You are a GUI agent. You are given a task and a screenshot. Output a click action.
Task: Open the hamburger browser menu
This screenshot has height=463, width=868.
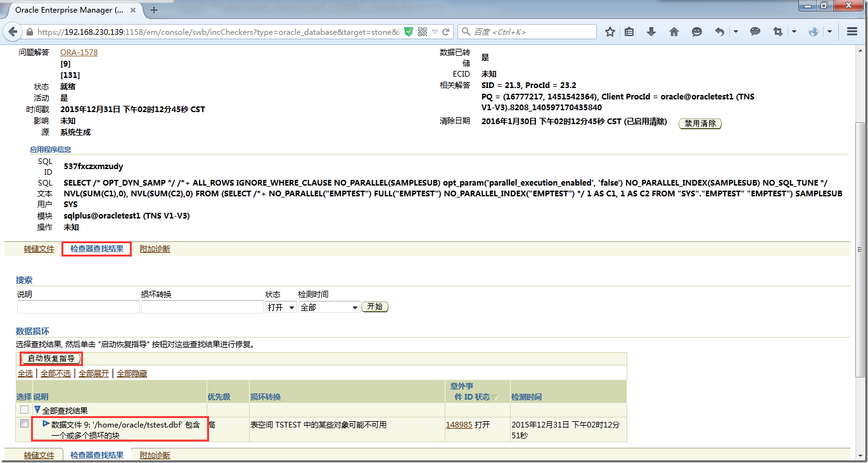click(852, 32)
